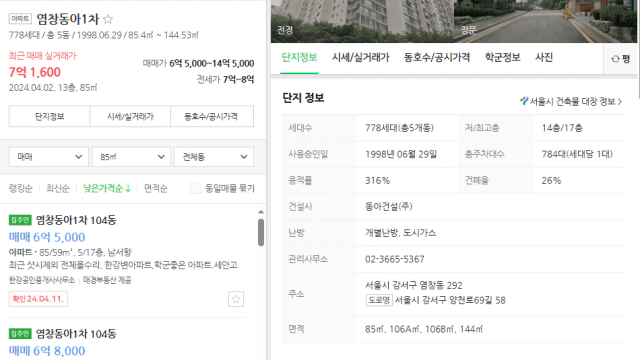Open the 서울시 건축물 대장 정보 link
This screenshot has height=360, width=640.
571,101
